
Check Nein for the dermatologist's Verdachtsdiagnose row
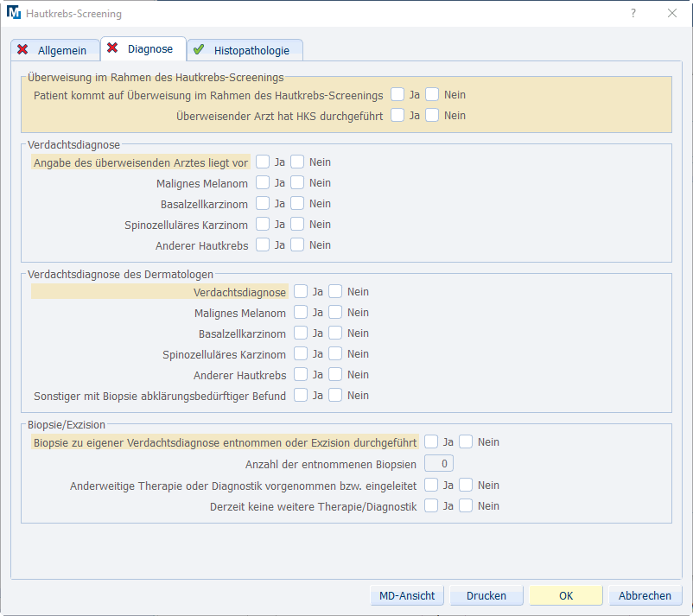[x=335, y=292]
